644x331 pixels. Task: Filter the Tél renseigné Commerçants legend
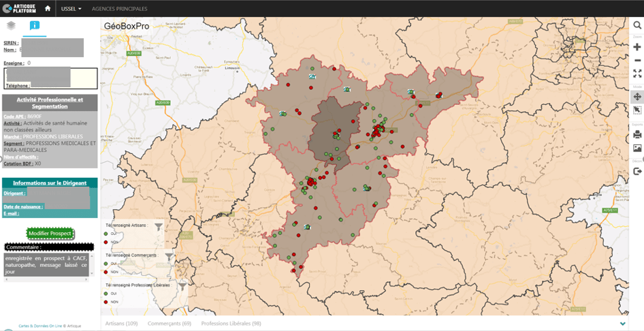click(x=170, y=257)
